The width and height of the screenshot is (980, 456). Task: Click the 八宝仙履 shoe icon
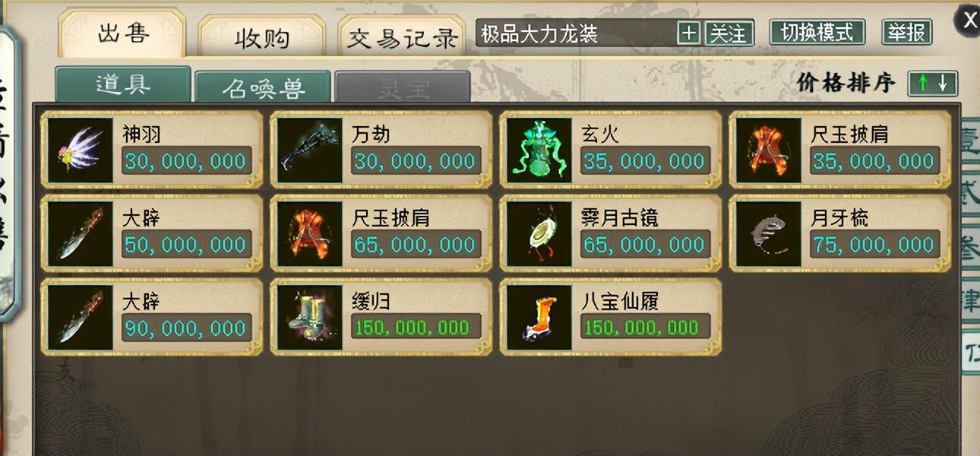point(539,318)
